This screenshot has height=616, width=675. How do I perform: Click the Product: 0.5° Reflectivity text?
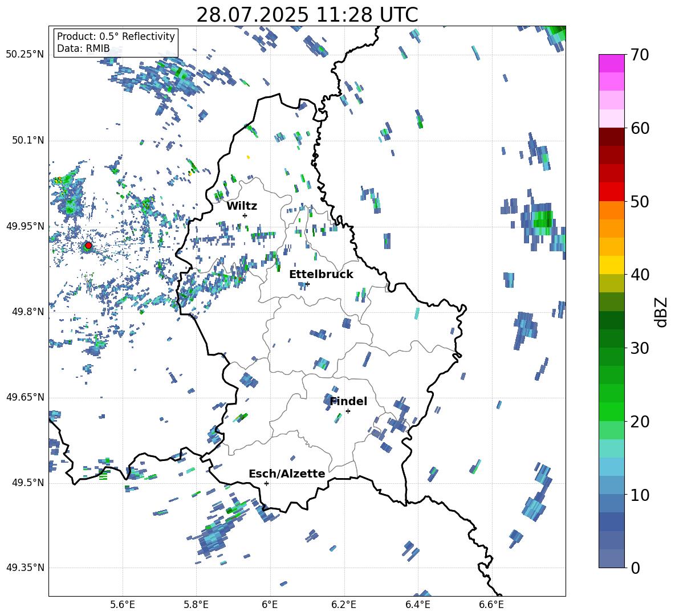click(116, 36)
